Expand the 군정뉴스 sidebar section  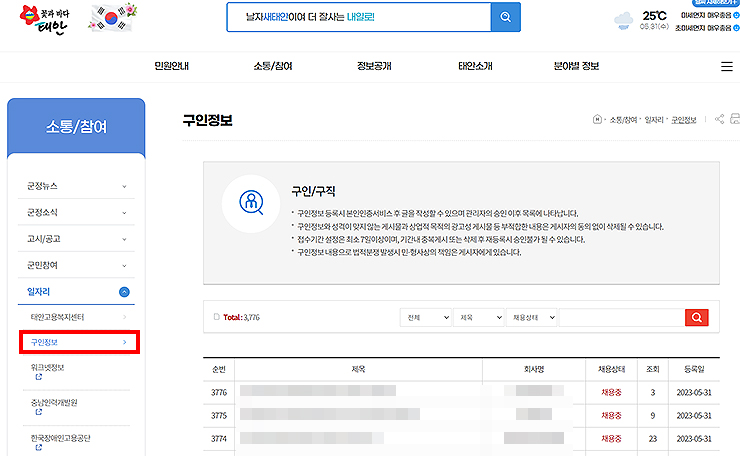tap(76, 186)
